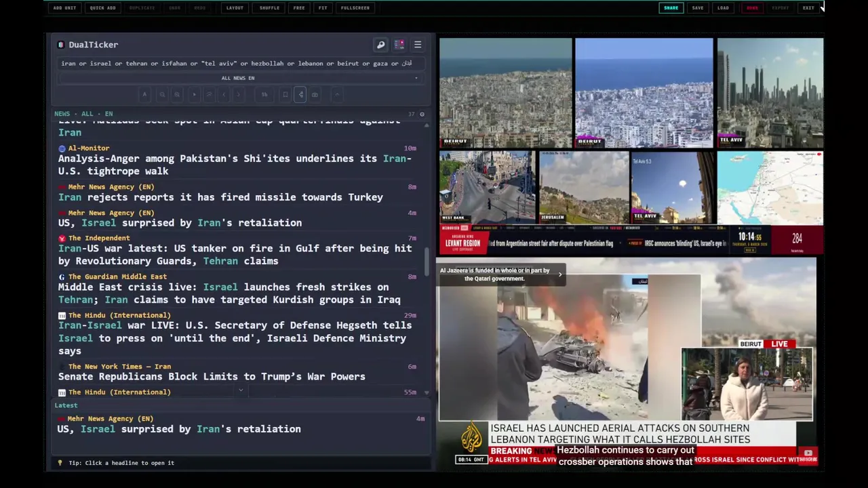This screenshot has width=868, height=488.
Task: Click the EXIT button
Action: (x=808, y=8)
